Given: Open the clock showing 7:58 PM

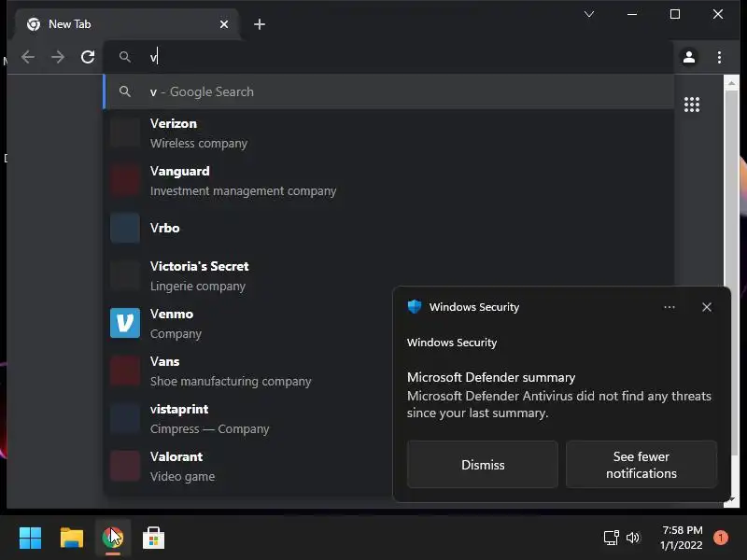Looking at the screenshot, I should 682,538.
